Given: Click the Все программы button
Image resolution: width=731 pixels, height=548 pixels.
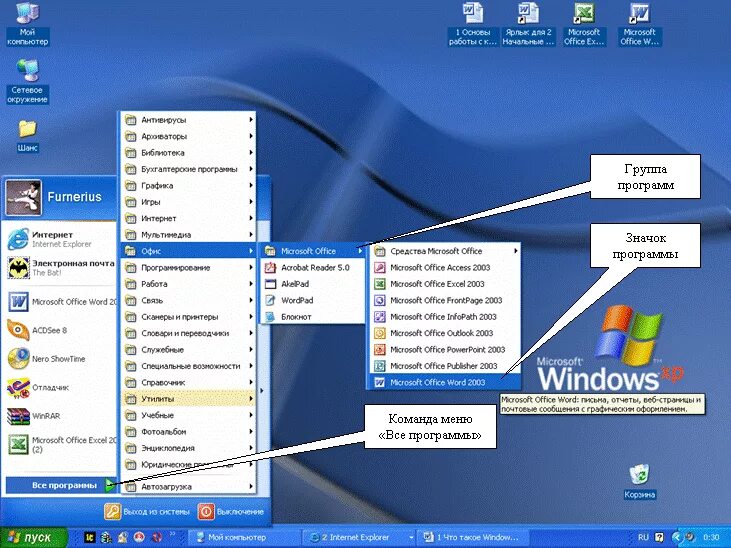Looking at the screenshot, I should click(61, 485).
